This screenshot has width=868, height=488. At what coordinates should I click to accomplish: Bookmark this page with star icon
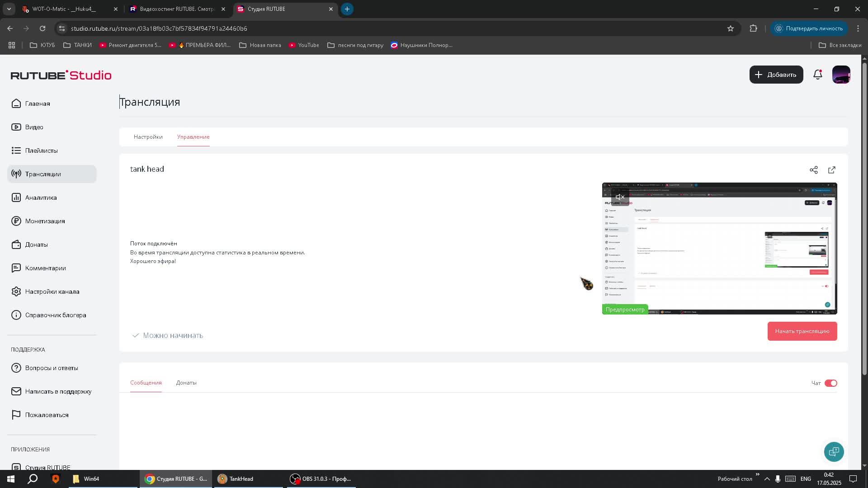[x=731, y=28]
